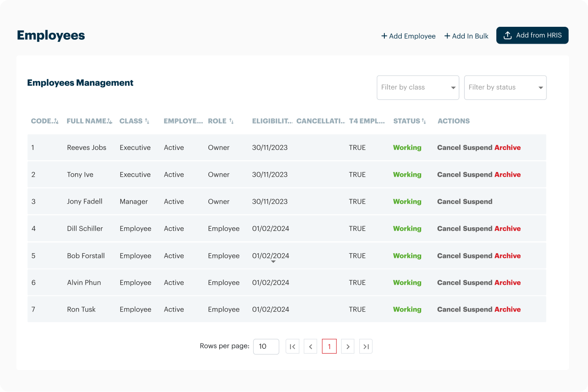The height and width of the screenshot is (392, 588).
Task: Suspend employee Bob Forstall
Action: [x=477, y=256]
